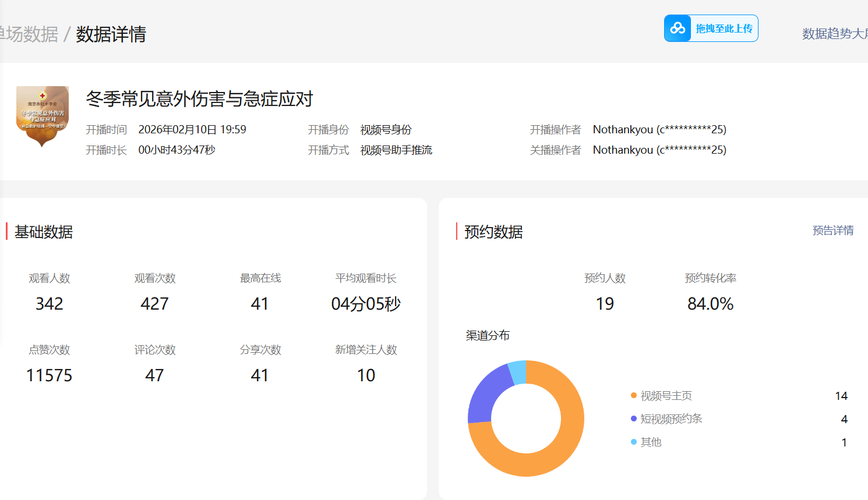Click the 拖拽至此上传 upload button text
Viewport: 868px width, 500px height.
click(x=724, y=29)
